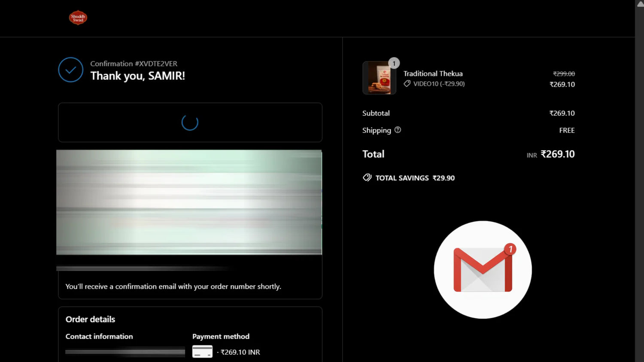Click the VIDEO10 discount tag icon
This screenshot has width=644, height=362.
pos(407,84)
